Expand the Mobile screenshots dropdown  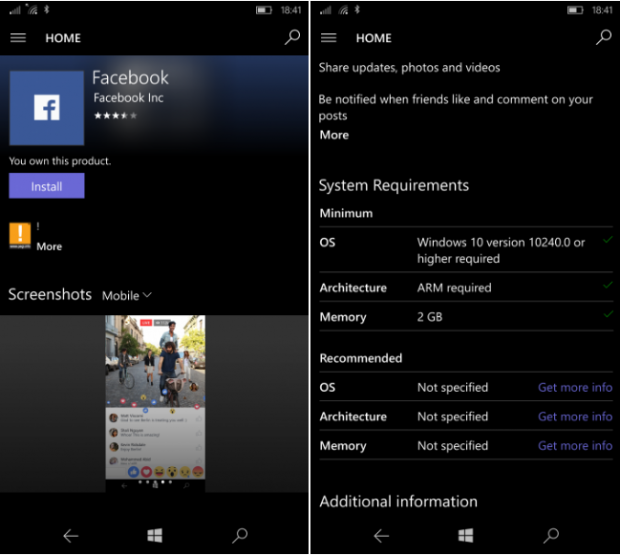point(127,295)
